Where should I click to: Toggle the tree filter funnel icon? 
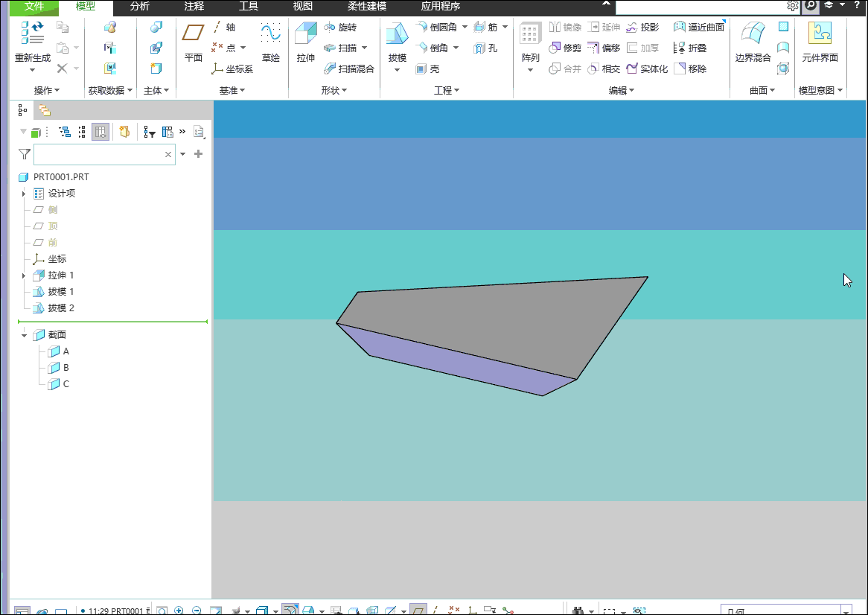tap(25, 154)
